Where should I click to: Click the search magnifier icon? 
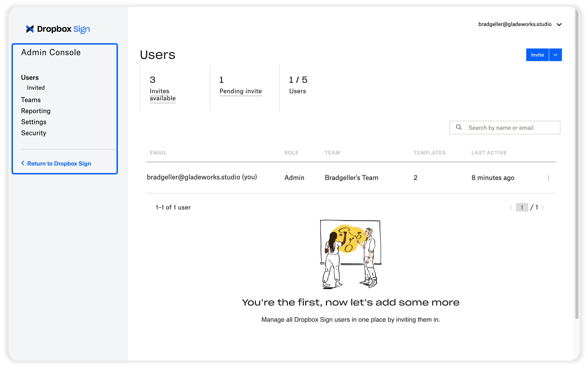click(459, 127)
